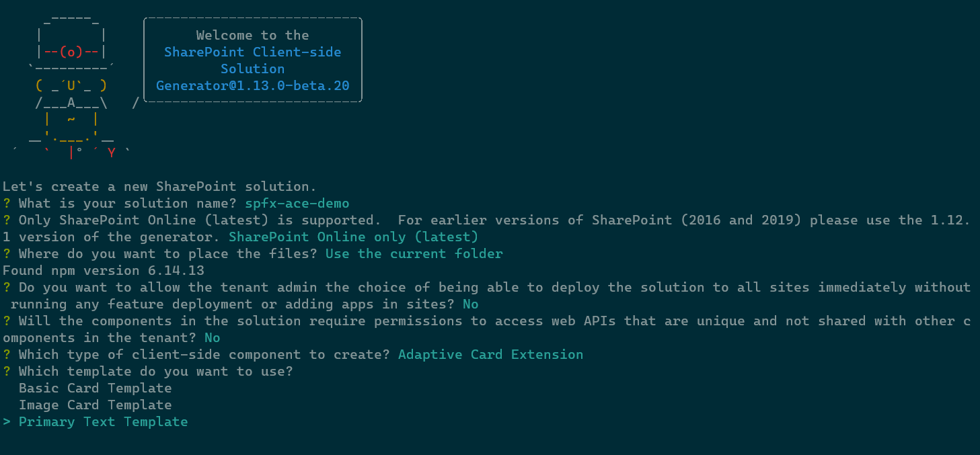This screenshot has width=980, height=455.
Task: Click the red (o) eye of the mascot
Action: click(x=71, y=52)
